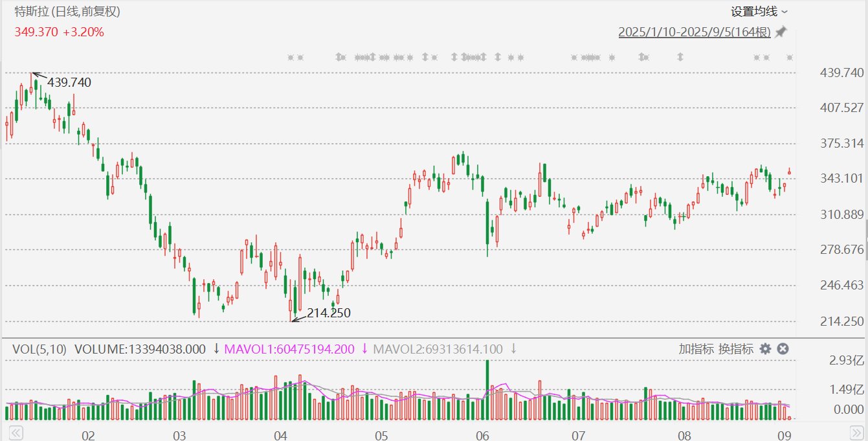Click the tallest green volume bar in June
Image resolution: width=868 pixels, height=441 pixels.
click(x=487, y=390)
